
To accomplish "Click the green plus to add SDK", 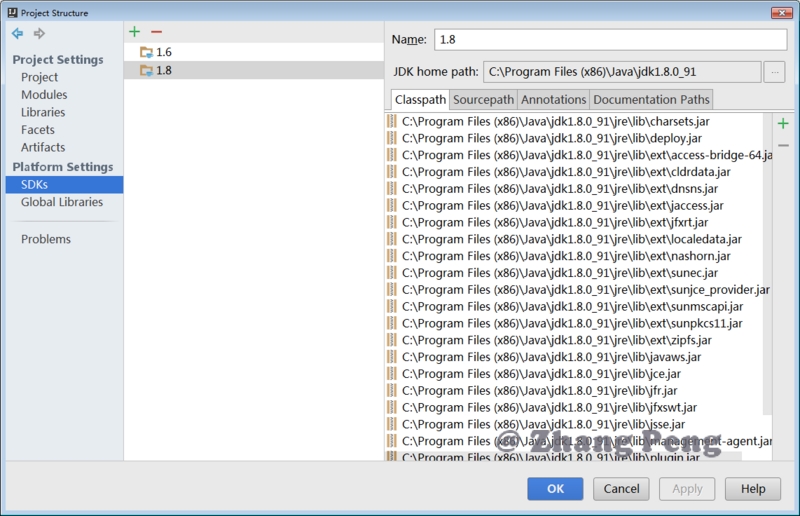I will pos(135,32).
